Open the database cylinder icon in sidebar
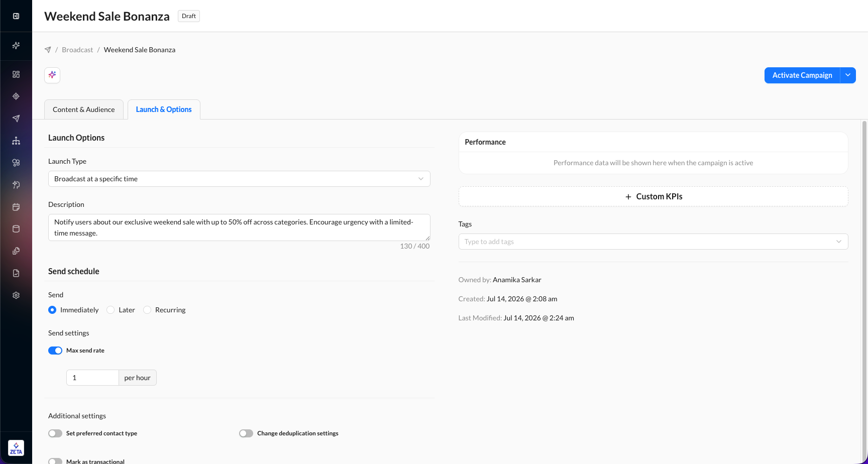Image resolution: width=868 pixels, height=464 pixels. click(16, 229)
